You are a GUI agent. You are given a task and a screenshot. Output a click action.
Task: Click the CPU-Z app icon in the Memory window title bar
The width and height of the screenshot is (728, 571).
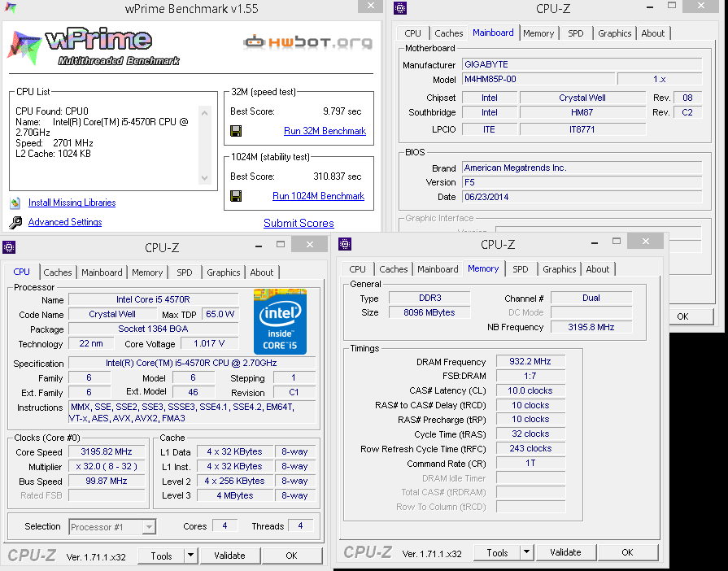tap(345, 244)
